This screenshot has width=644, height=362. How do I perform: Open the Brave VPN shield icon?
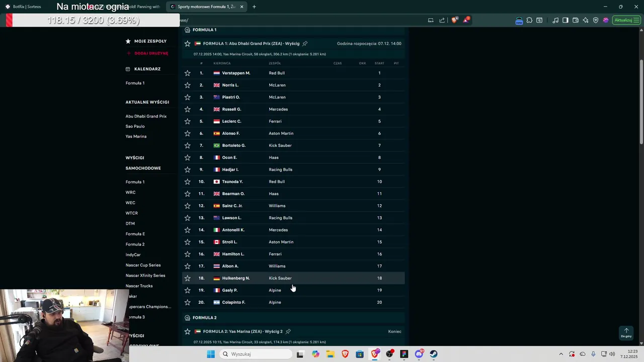pos(596,20)
